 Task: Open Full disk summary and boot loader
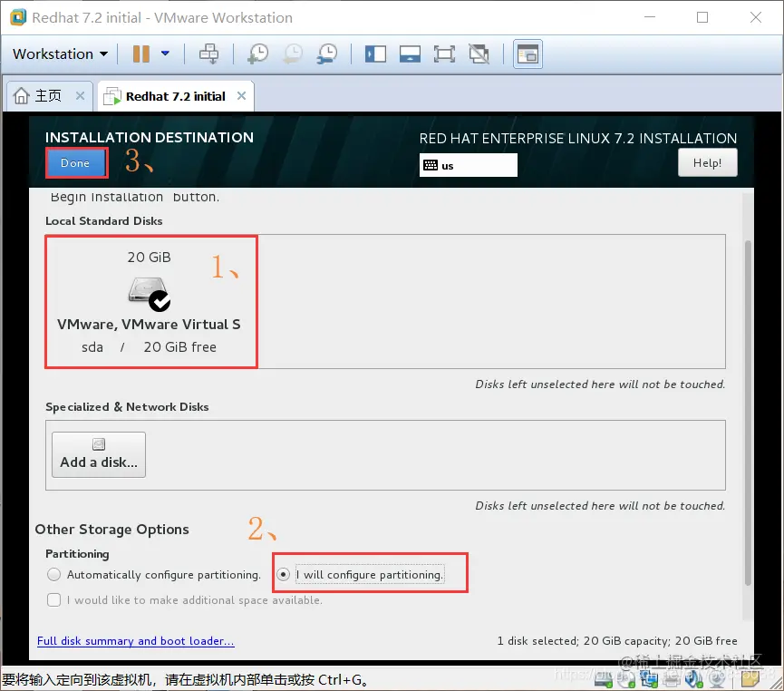pos(135,641)
